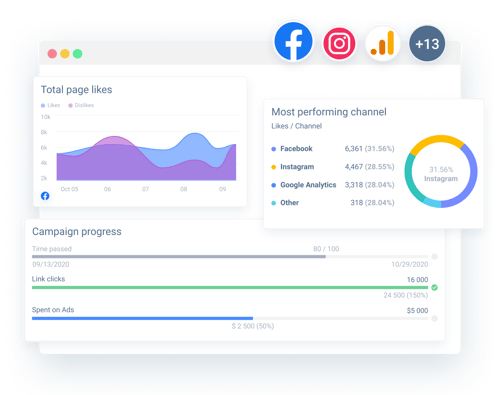Screen dimensions: 500x395
Task: Click the Time passed progress bar
Action: point(230,257)
